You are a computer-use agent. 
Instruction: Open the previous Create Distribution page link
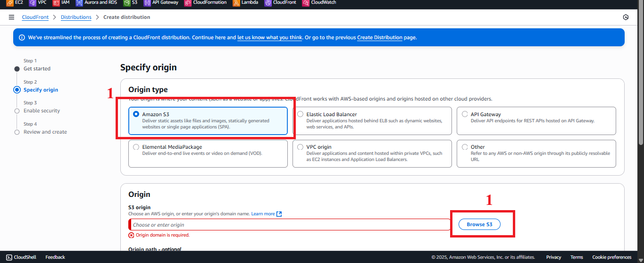(380, 37)
